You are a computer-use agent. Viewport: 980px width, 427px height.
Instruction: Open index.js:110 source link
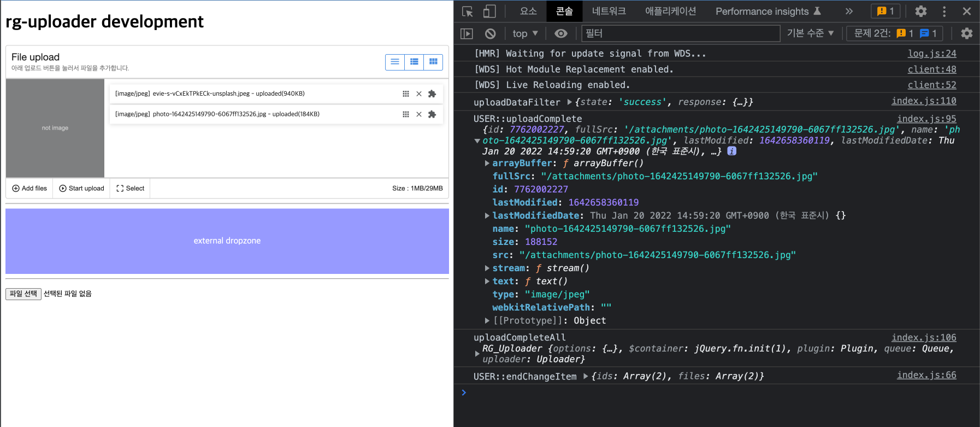point(924,101)
